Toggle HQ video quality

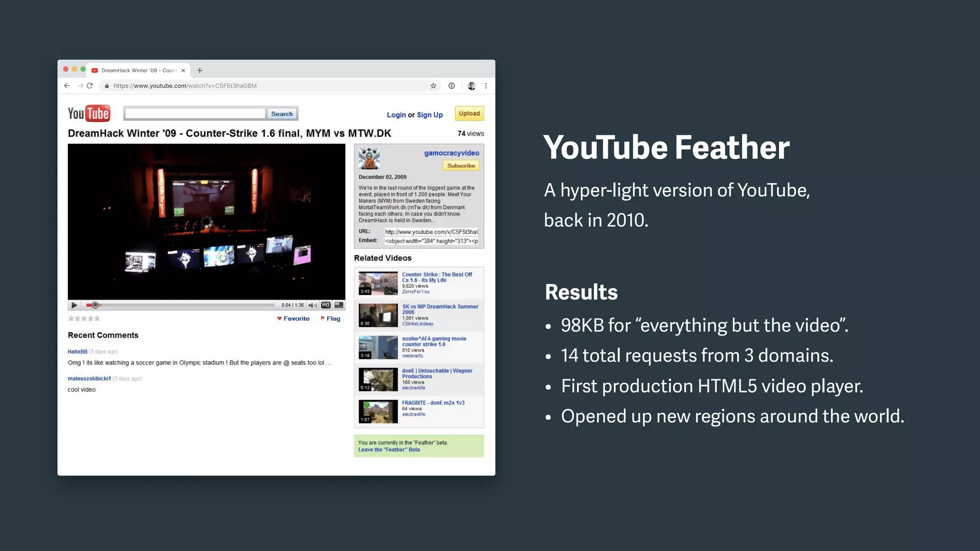[326, 305]
